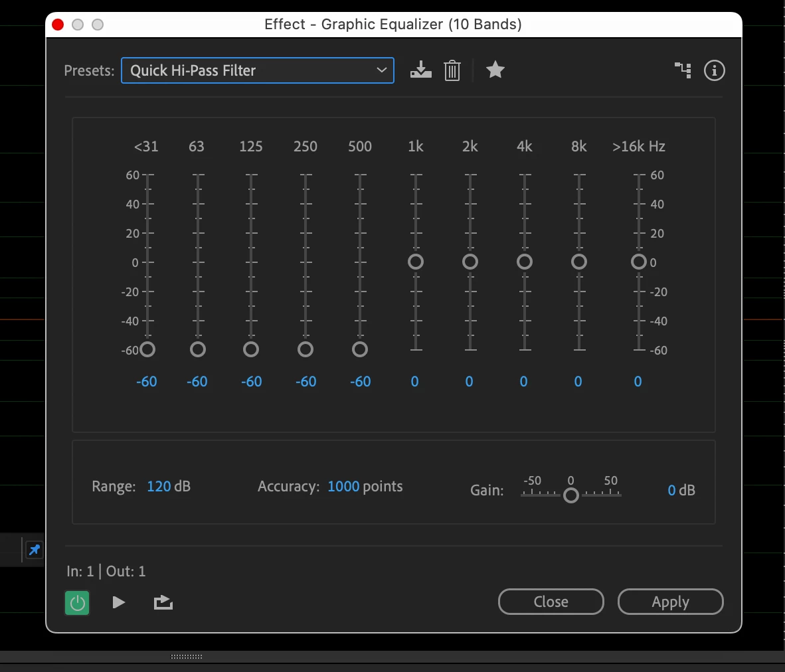Click the Presets dropdown chevron arrow
The height and width of the screenshot is (672, 785).
click(x=381, y=70)
